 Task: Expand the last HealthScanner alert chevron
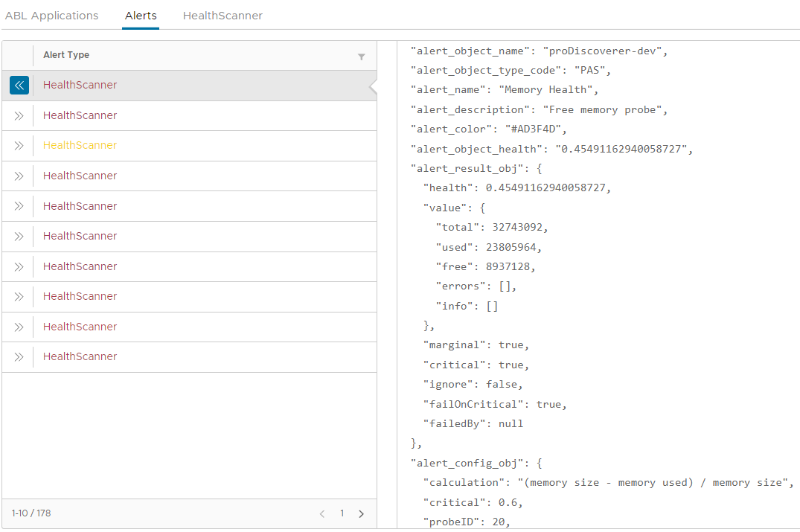coord(19,356)
